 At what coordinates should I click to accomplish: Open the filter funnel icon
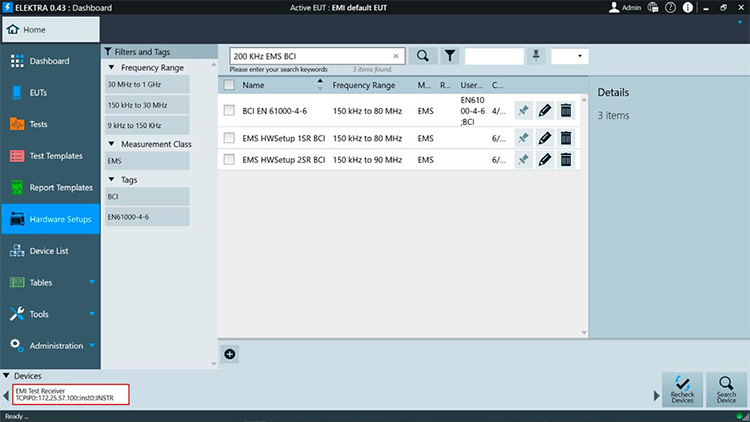[450, 57]
